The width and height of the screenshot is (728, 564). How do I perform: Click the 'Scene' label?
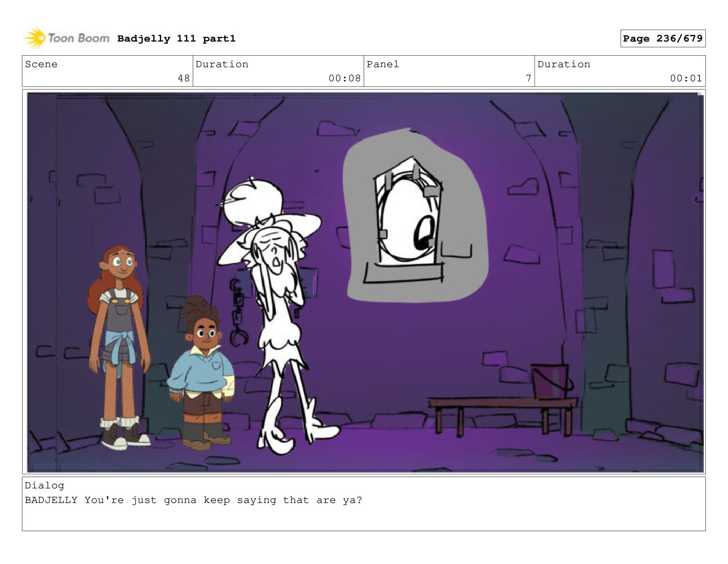41,64
